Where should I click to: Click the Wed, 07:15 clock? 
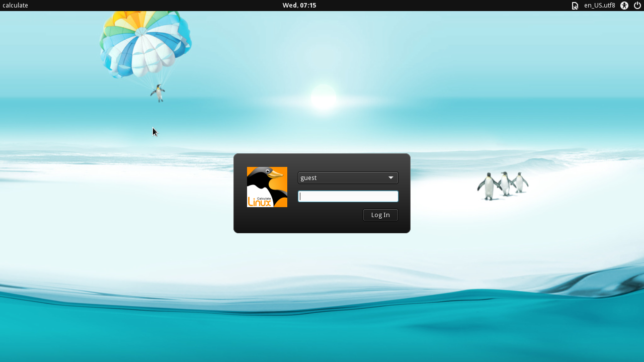point(299,6)
